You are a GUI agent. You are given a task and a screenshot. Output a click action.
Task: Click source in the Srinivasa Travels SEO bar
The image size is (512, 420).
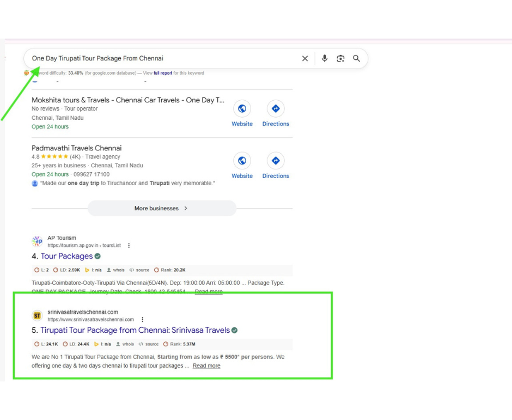[149, 344]
